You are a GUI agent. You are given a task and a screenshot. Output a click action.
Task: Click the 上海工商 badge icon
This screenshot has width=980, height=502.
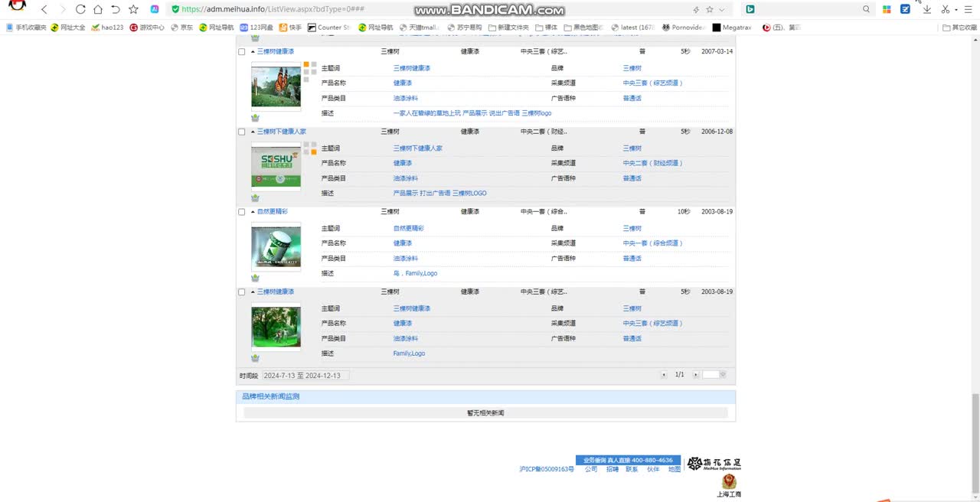pos(729,485)
